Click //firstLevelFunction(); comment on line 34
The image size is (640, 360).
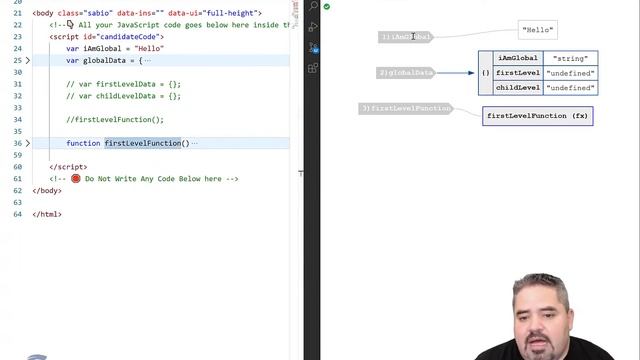pyautogui.click(x=115, y=120)
